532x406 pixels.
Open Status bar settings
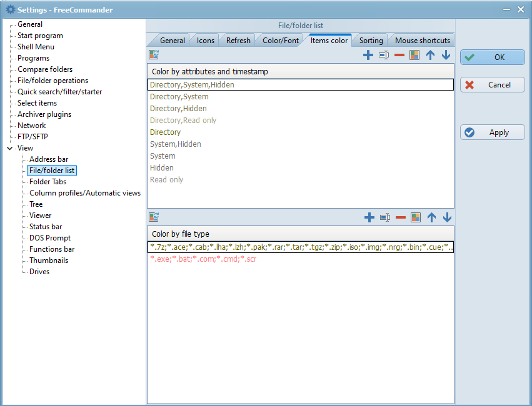coord(46,226)
